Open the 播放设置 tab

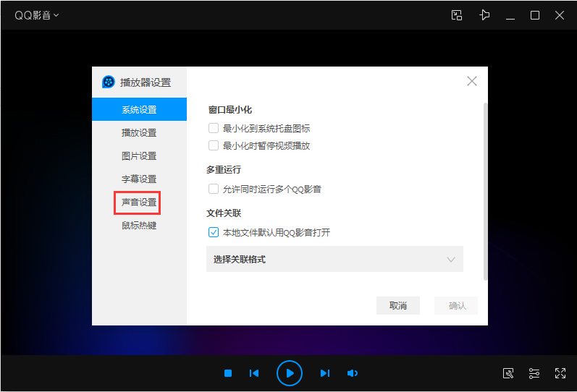click(139, 132)
